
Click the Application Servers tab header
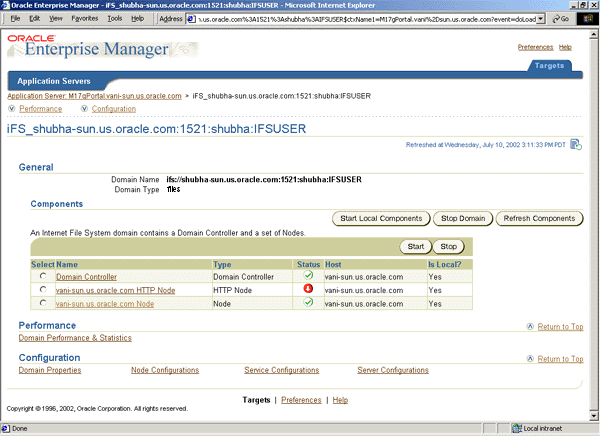coord(54,81)
